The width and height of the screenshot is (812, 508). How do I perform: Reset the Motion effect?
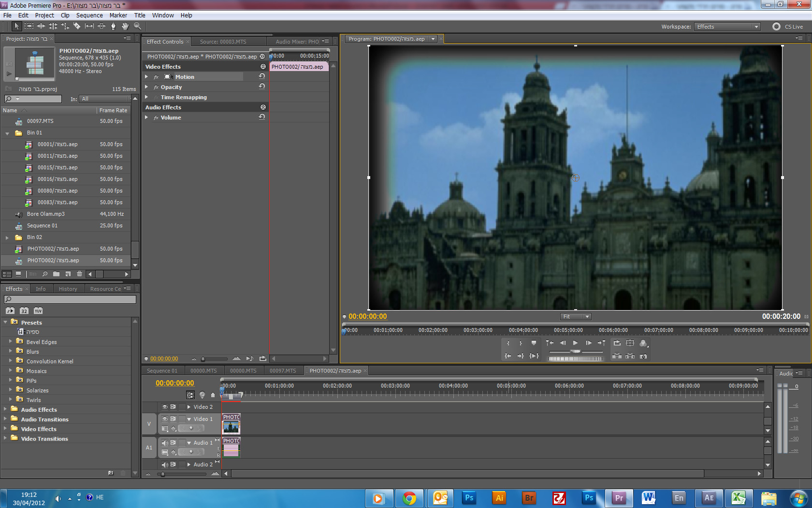pyautogui.click(x=262, y=76)
